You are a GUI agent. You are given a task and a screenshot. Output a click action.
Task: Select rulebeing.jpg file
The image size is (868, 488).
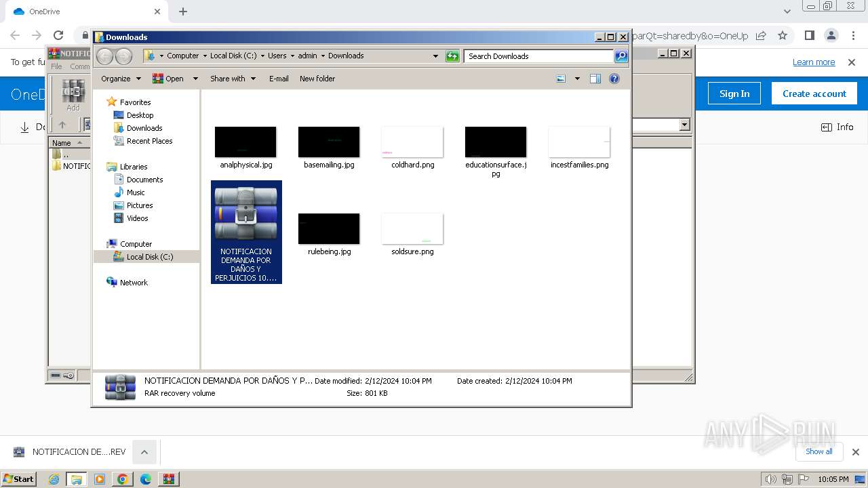(329, 235)
